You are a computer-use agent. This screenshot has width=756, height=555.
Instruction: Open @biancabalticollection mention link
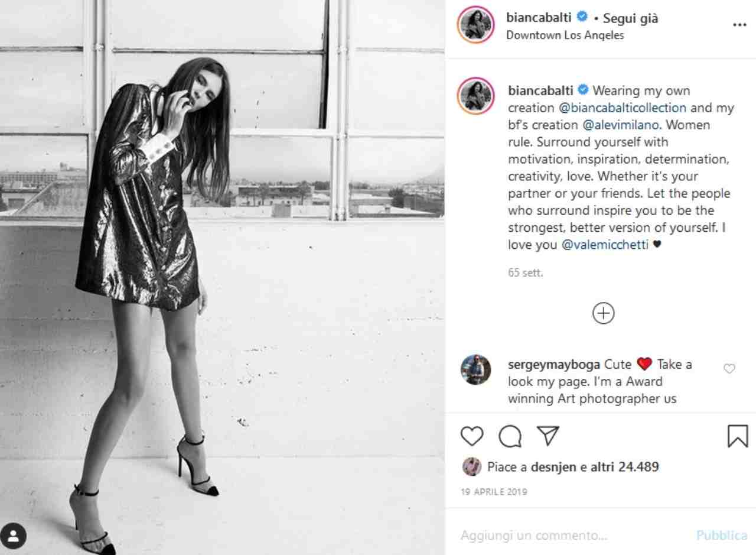[x=622, y=108]
